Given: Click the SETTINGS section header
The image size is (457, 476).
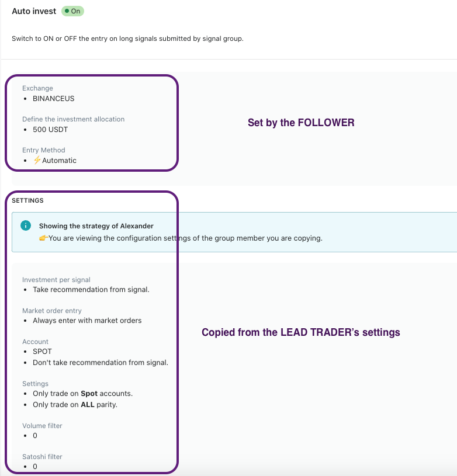Looking at the screenshot, I should pyautogui.click(x=27, y=200).
